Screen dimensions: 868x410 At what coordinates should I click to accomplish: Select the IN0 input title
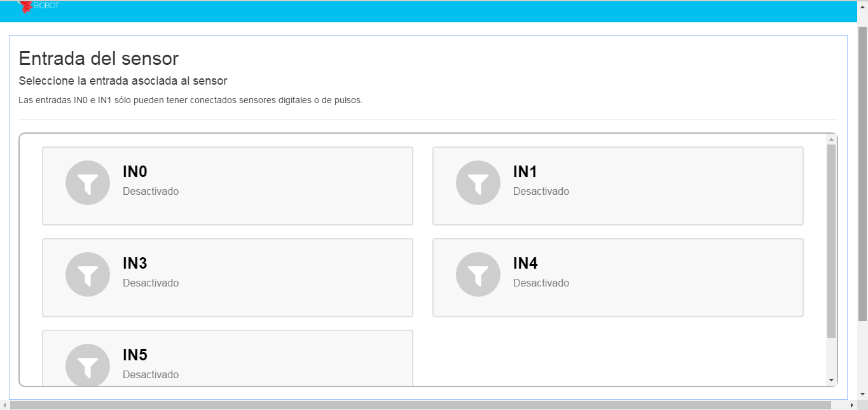[135, 172]
